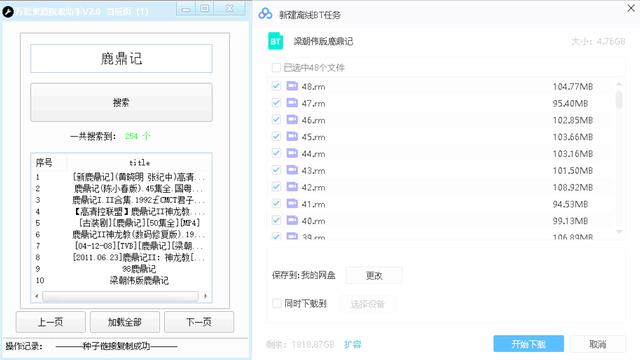Click the video icon next to 43.rm
This screenshot has width=640, height=360.
[x=292, y=170]
